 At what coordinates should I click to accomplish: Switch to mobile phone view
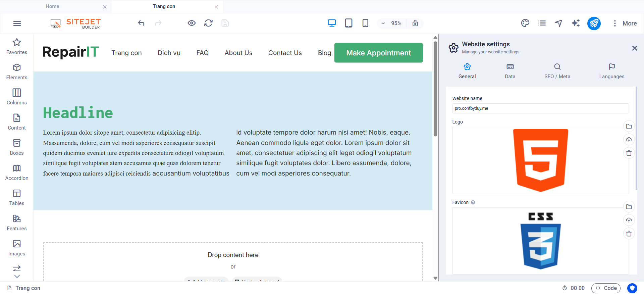(x=365, y=23)
